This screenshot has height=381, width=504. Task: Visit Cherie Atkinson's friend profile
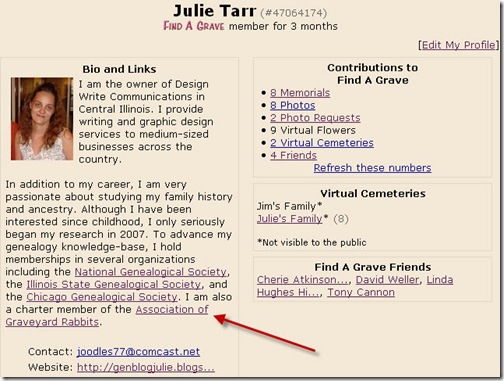pos(302,280)
